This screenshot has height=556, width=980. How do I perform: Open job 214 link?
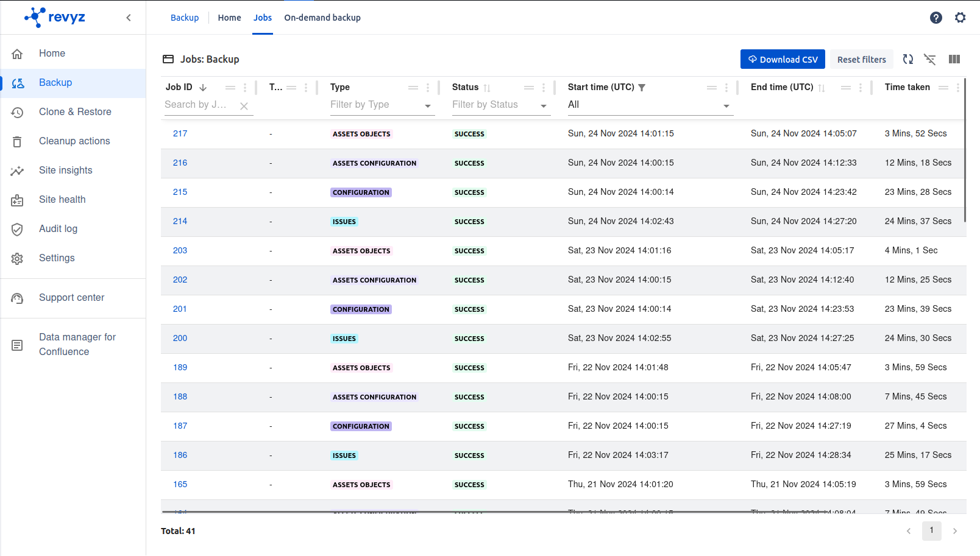[180, 221]
